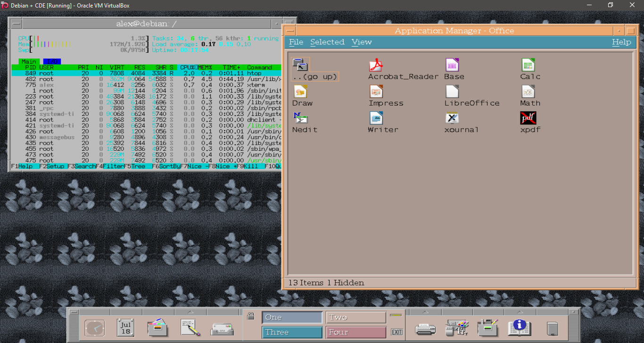This screenshot has width=644, height=343.
Task: Switch to workspace Two
Action: [356, 318]
